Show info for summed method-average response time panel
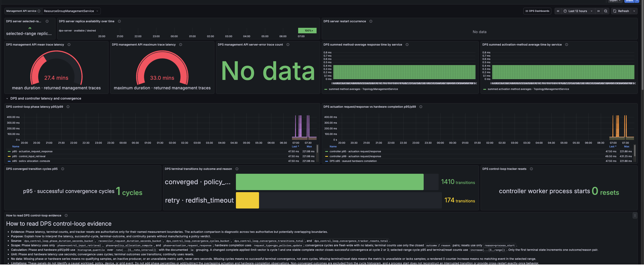Viewport: 644px width, 269px height. pyautogui.click(x=407, y=45)
